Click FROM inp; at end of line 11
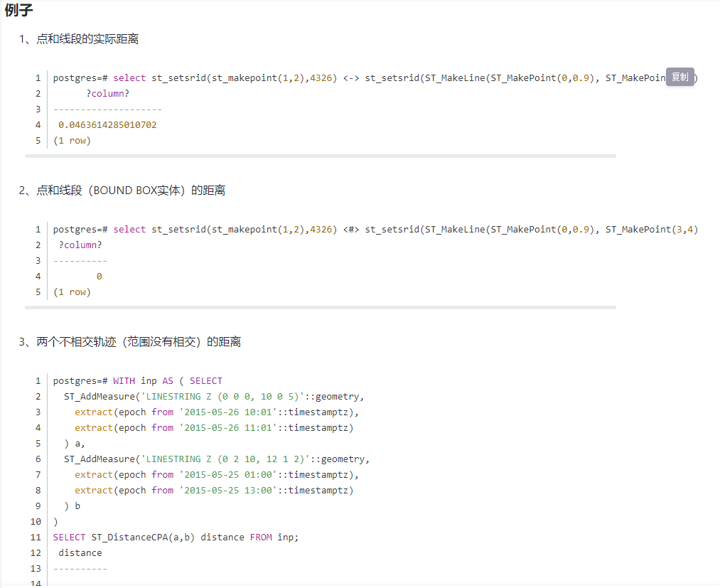 point(274,538)
